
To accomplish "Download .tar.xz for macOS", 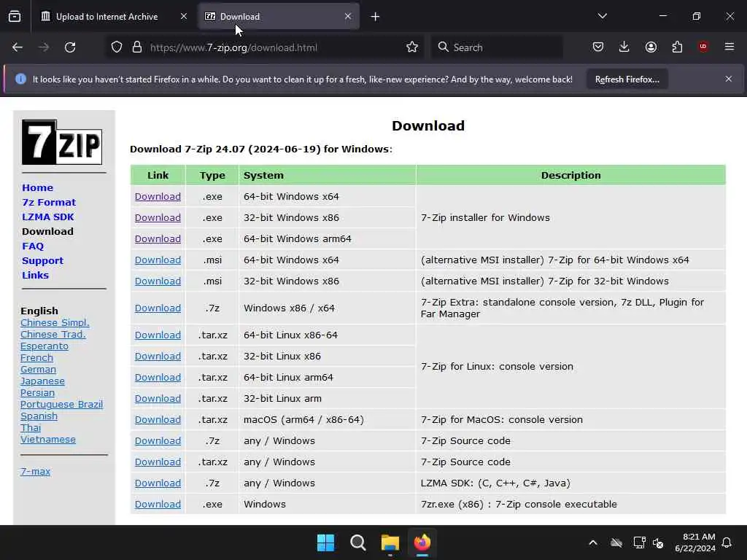I will [x=158, y=419].
